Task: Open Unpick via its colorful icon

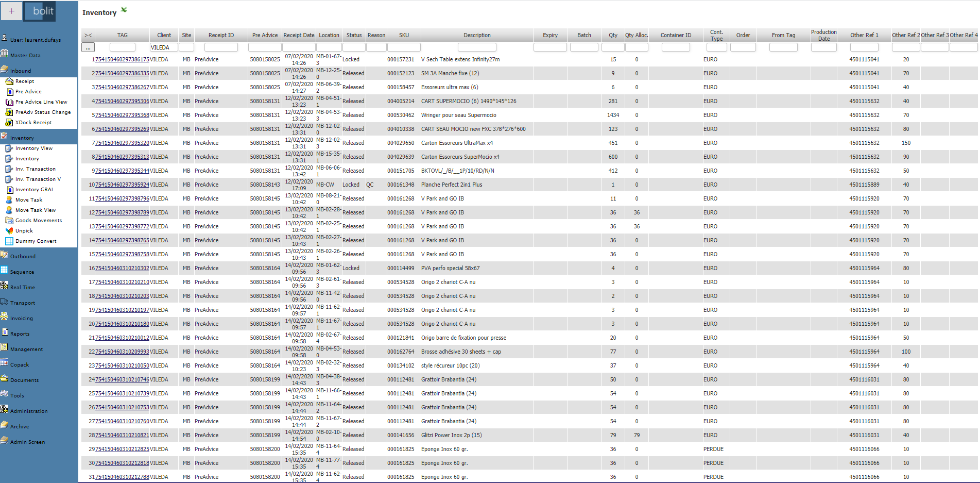Action: click(x=9, y=230)
